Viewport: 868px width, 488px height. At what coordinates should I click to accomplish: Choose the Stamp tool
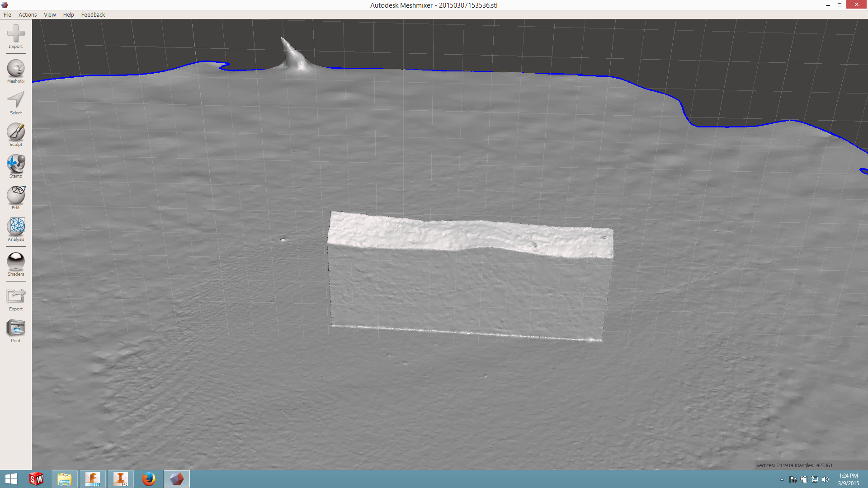(x=16, y=166)
